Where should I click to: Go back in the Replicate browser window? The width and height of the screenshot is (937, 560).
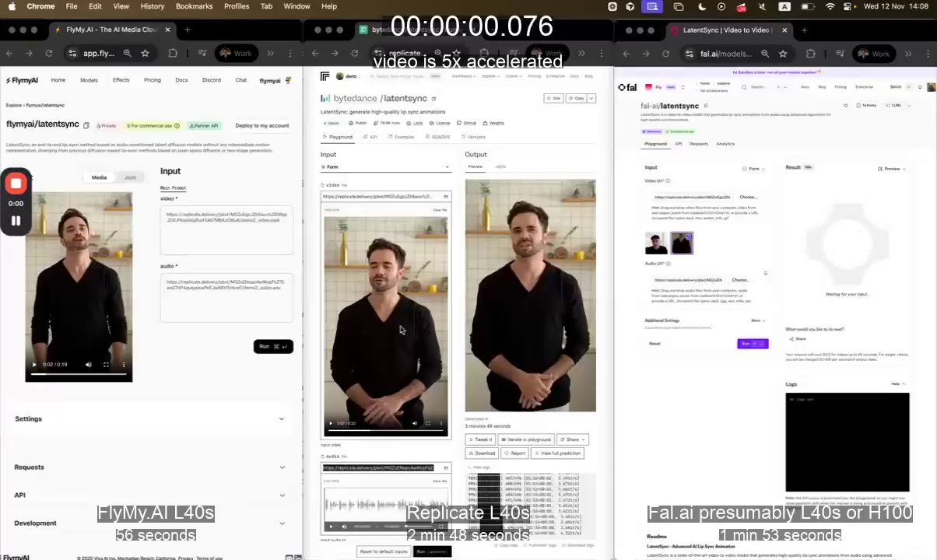(x=315, y=54)
